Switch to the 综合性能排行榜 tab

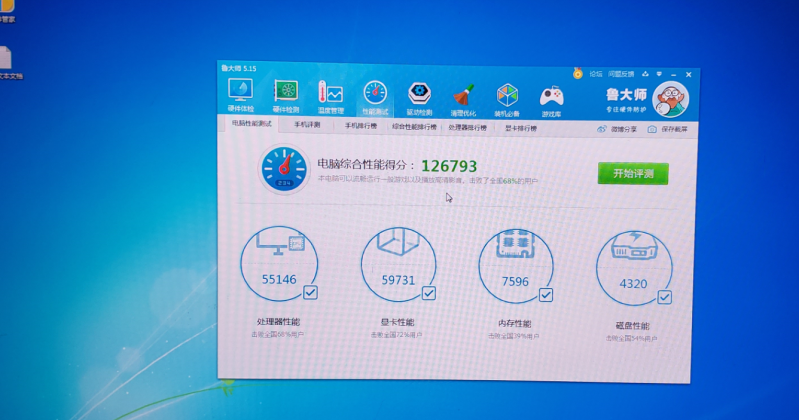tap(414, 127)
